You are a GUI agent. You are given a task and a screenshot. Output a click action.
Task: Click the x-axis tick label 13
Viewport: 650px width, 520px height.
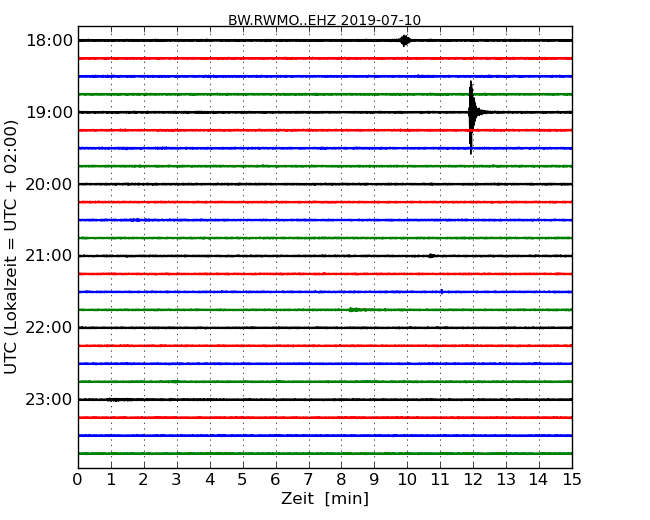pyautogui.click(x=506, y=480)
